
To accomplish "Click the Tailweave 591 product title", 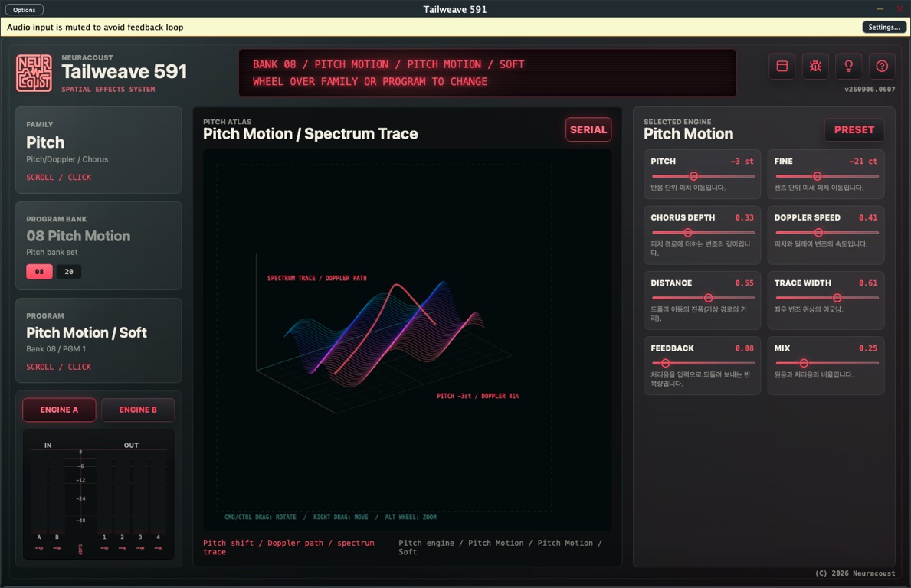I will (124, 71).
